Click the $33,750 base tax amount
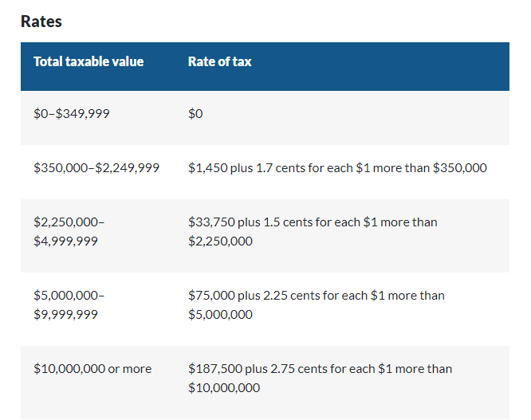 point(210,222)
